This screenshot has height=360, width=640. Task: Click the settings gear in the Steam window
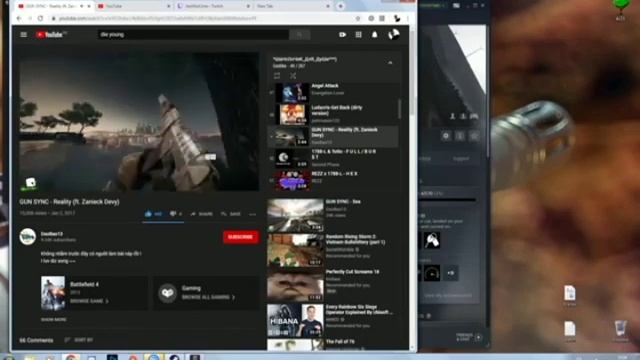[446, 136]
